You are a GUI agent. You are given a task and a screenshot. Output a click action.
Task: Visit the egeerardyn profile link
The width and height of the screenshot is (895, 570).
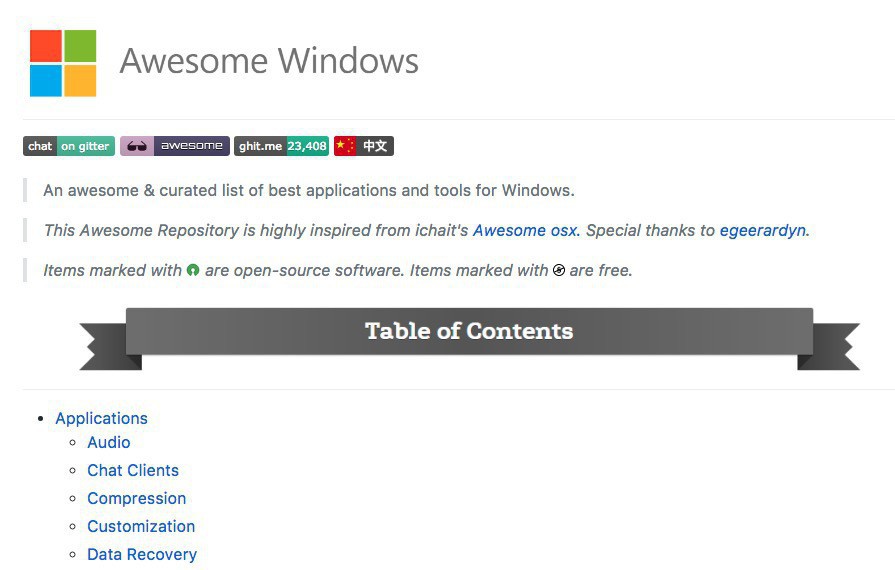click(763, 230)
